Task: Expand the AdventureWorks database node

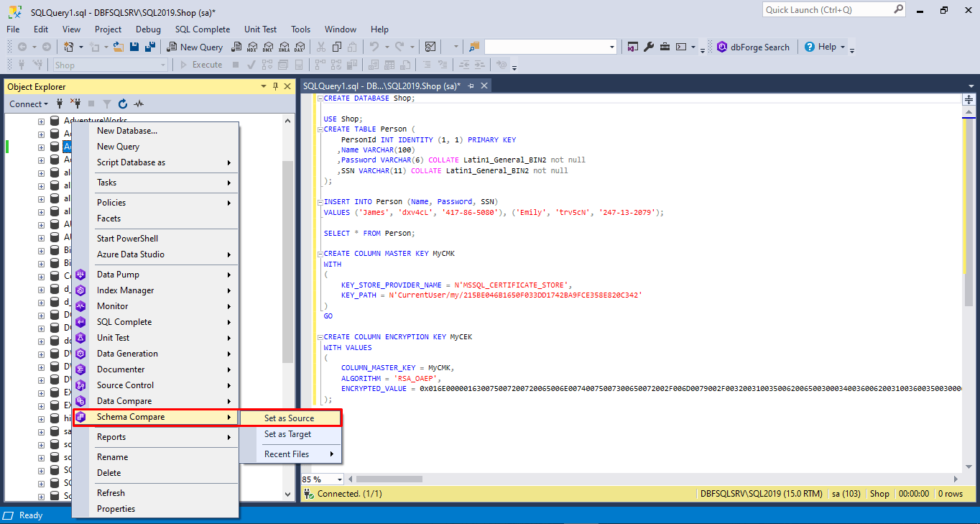Action: click(x=41, y=120)
